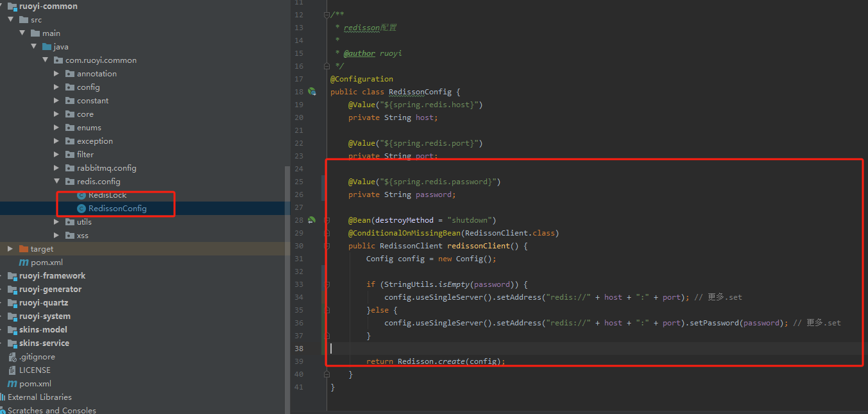Click line number 38 in the editor gutter
The width and height of the screenshot is (868, 414).
(298, 348)
